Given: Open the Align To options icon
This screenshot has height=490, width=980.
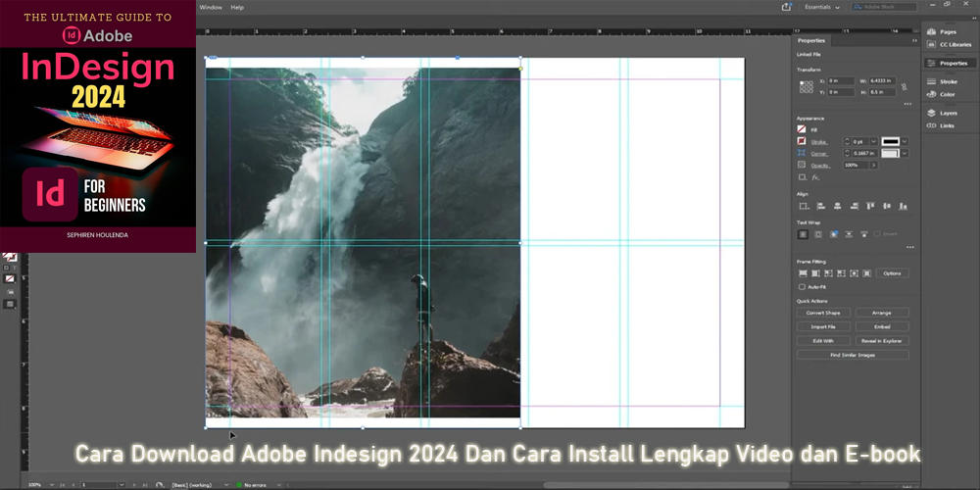Looking at the screenshot, I should coord(804,206).
